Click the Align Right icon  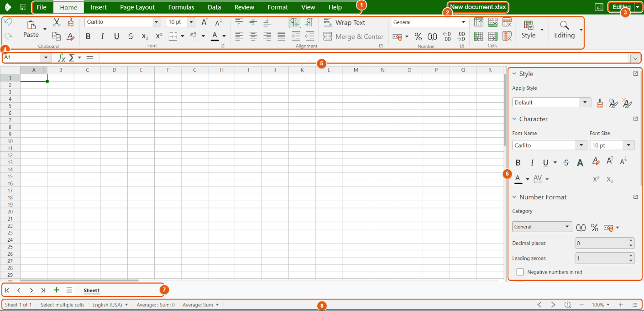click(267, 36)
